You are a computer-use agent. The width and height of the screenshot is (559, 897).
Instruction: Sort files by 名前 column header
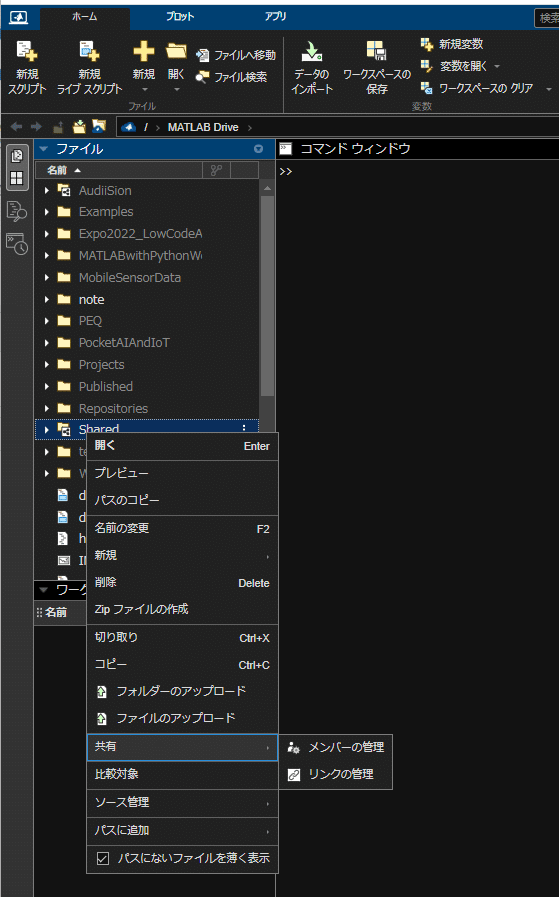(119, 170)
